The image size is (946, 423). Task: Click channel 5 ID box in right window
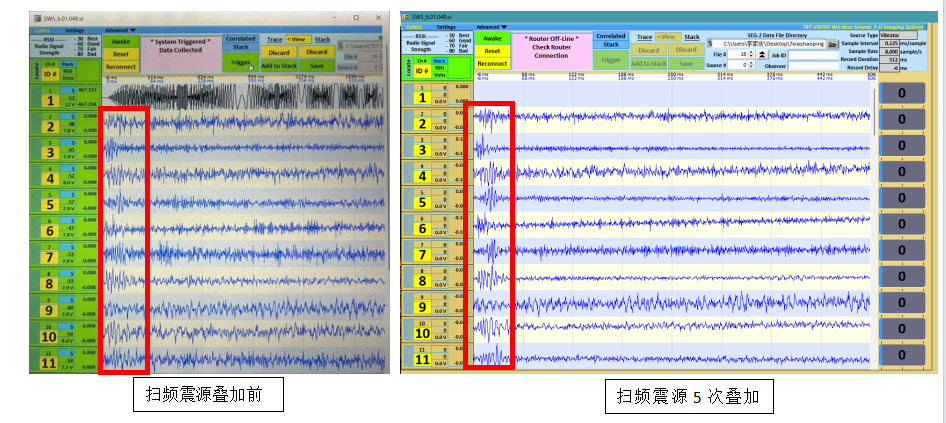[421, 201]
